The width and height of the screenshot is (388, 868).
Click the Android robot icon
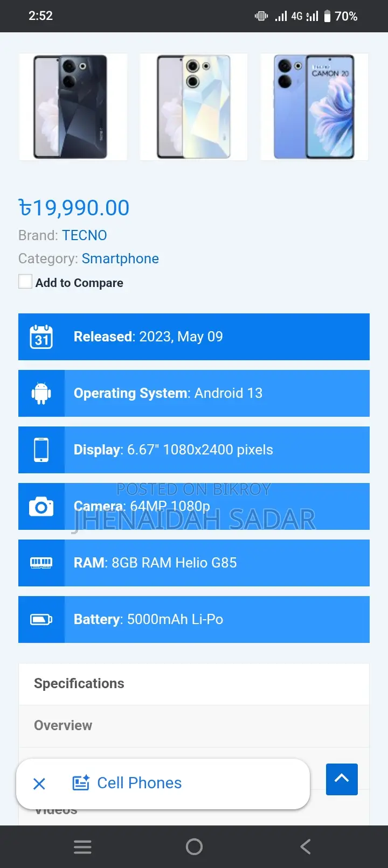[x=41, y=394]
